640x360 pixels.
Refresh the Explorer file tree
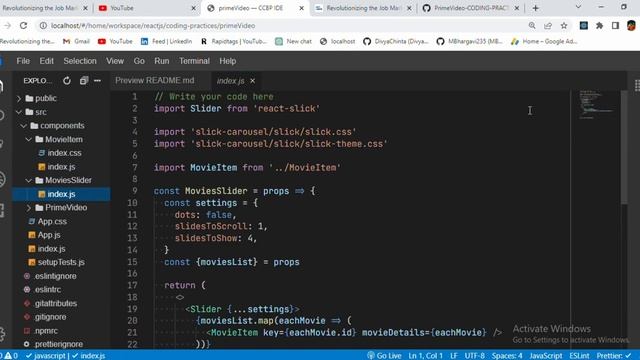(x=67, y=81)
